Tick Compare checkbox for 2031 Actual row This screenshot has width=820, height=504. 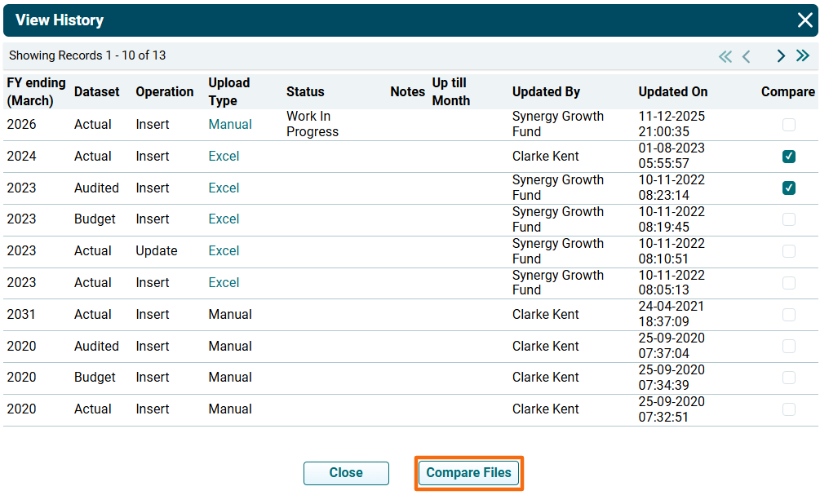pos(788,315)
